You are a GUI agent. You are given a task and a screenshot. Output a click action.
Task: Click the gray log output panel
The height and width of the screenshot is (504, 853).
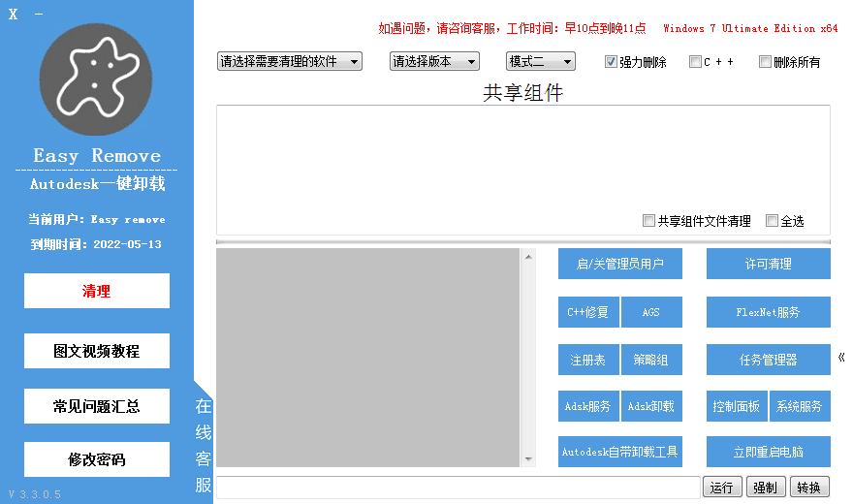coord(367,358)
